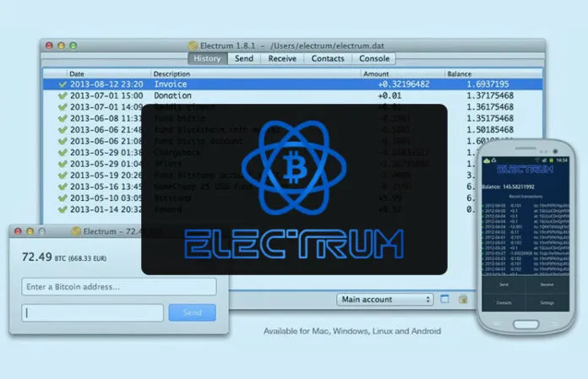Expand the Main account dropdown
Viewport: 588px width, 379px height.
coord(385,299)
